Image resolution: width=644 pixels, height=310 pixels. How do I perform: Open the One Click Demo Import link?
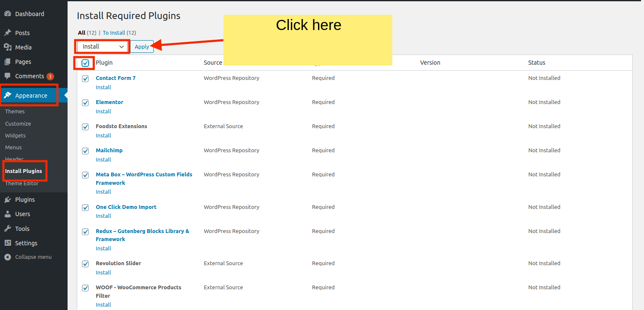126,207
